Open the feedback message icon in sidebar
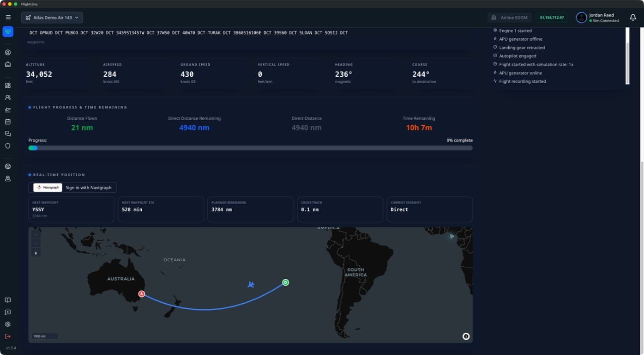The height and width of the screenshot is (355, 644). point(8,312)
